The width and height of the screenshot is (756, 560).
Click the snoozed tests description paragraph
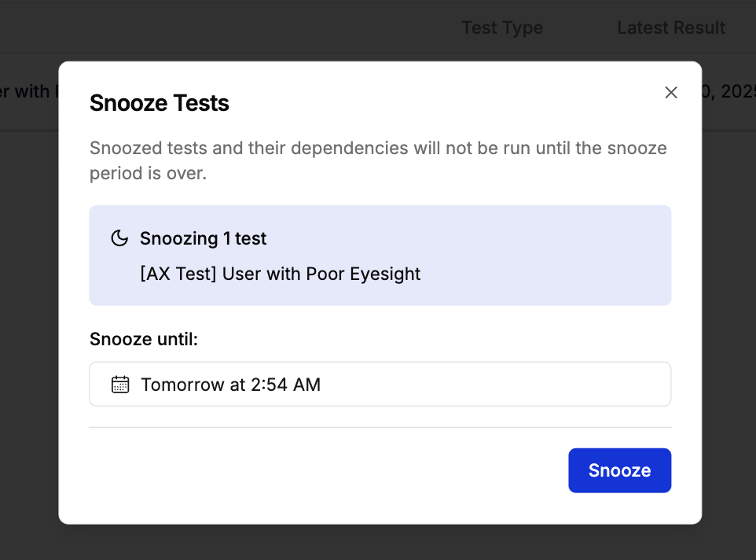click(378, 160)
